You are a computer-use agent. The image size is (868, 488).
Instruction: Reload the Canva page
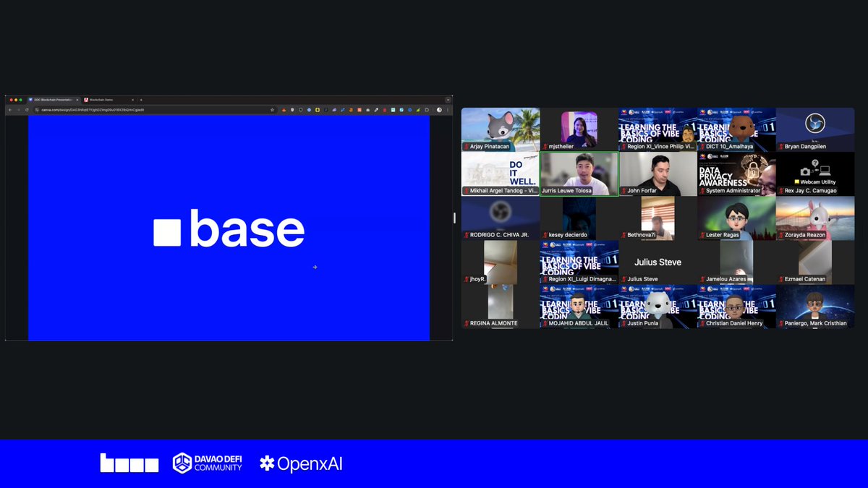coord(27,110)
